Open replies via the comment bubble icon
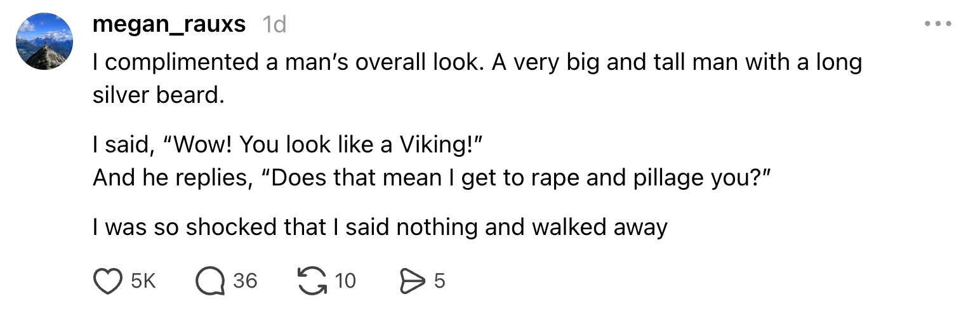Screen dimensions: 980x315 (210, 281)
